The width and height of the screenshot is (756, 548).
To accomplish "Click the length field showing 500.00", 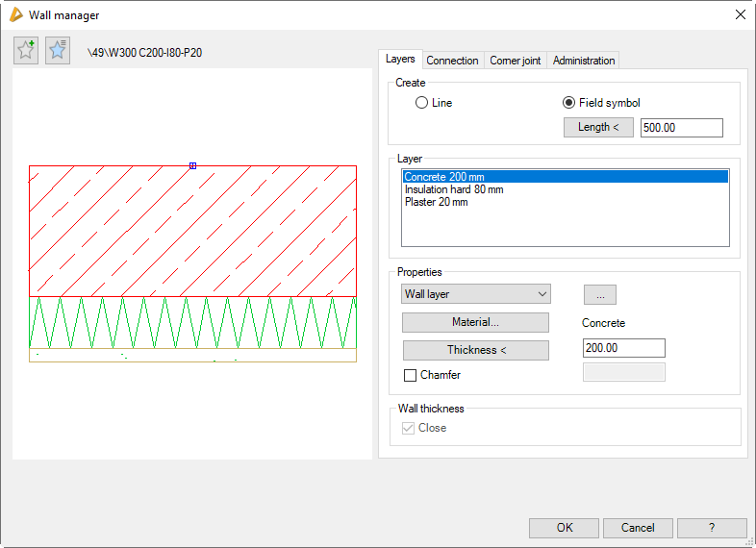I will 680,128.
